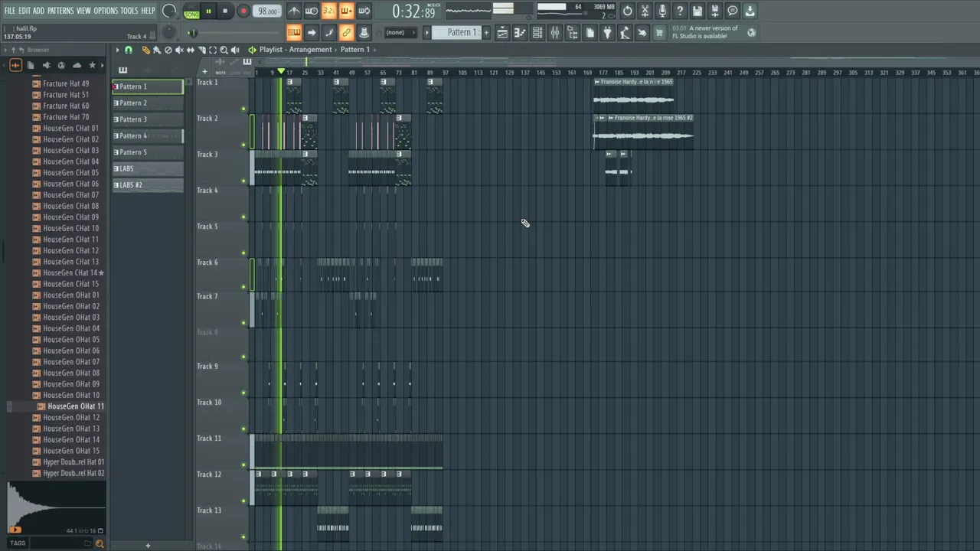
Task: Select the Slip tool in Playlist
Action: [191, 50]
